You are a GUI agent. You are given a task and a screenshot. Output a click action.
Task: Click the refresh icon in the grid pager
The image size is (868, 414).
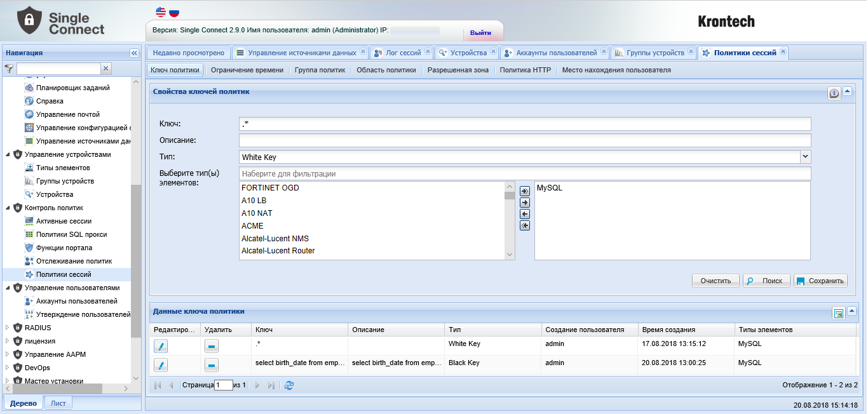coord(289,385)
